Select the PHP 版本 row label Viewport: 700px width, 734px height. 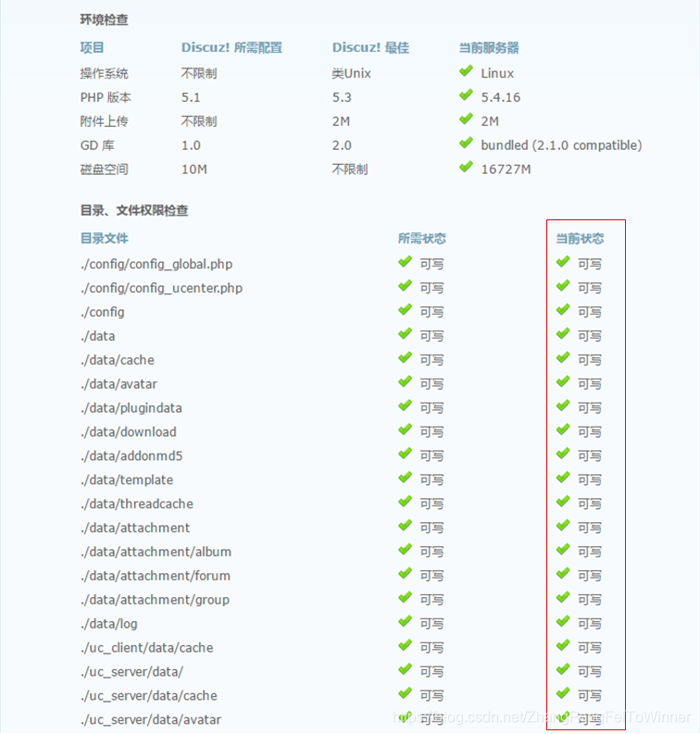pos(106,97)
